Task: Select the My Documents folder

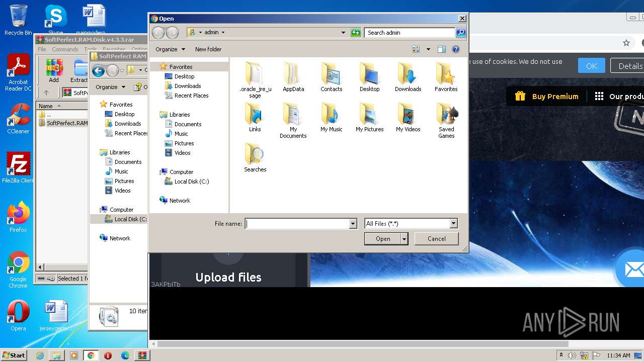Action: click(x=293, y=120)
